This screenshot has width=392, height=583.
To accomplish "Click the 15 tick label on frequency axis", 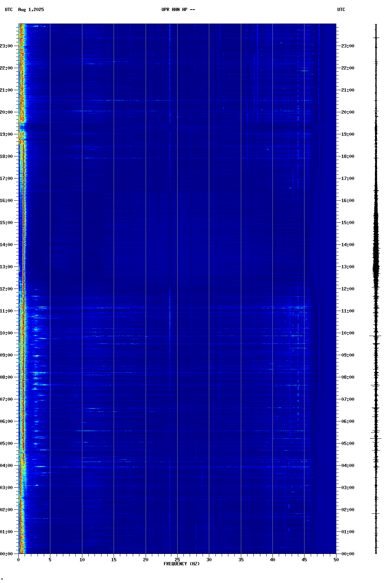I will pos(114,560).
